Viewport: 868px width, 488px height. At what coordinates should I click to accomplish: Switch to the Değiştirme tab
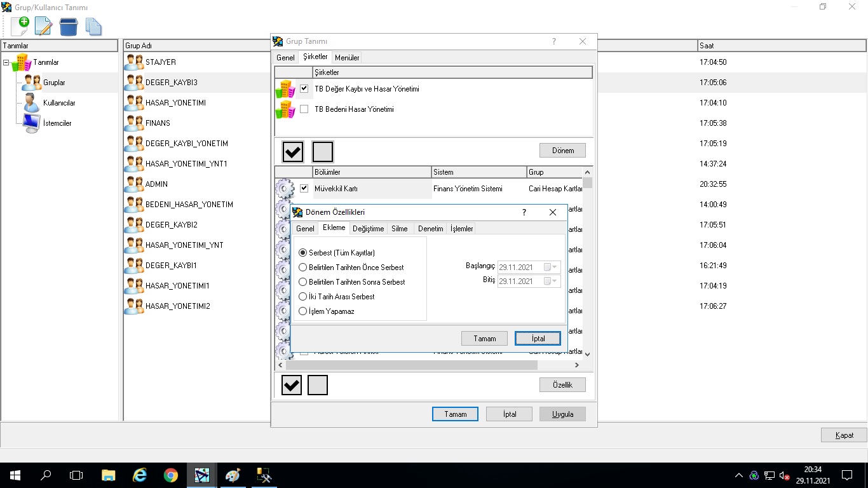368,229
